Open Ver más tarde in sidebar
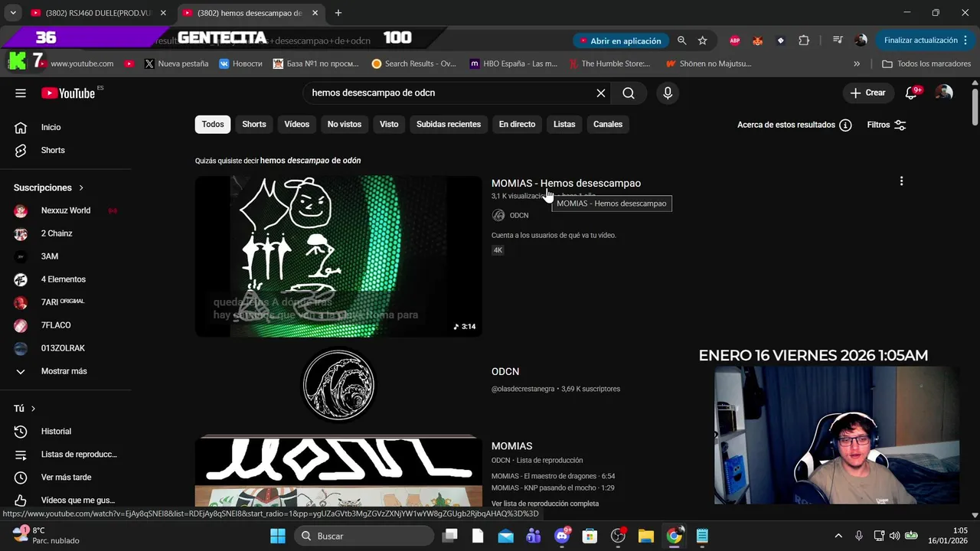 click(65, 477)
